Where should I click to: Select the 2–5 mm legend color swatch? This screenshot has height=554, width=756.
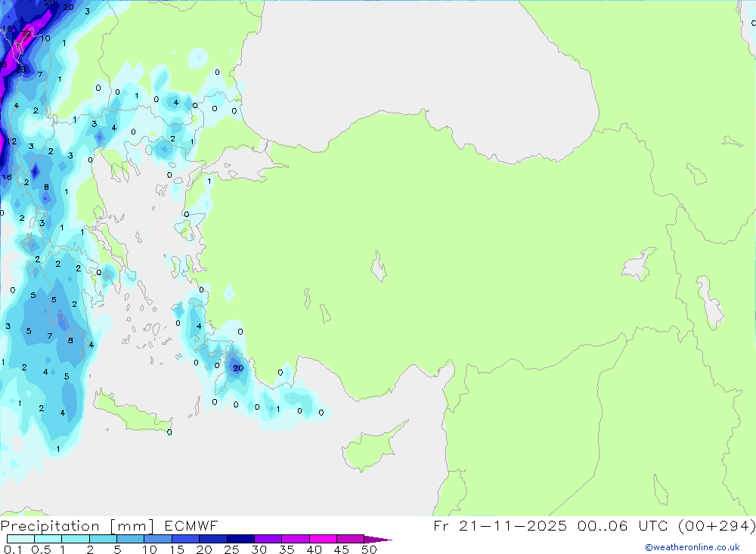103,539
